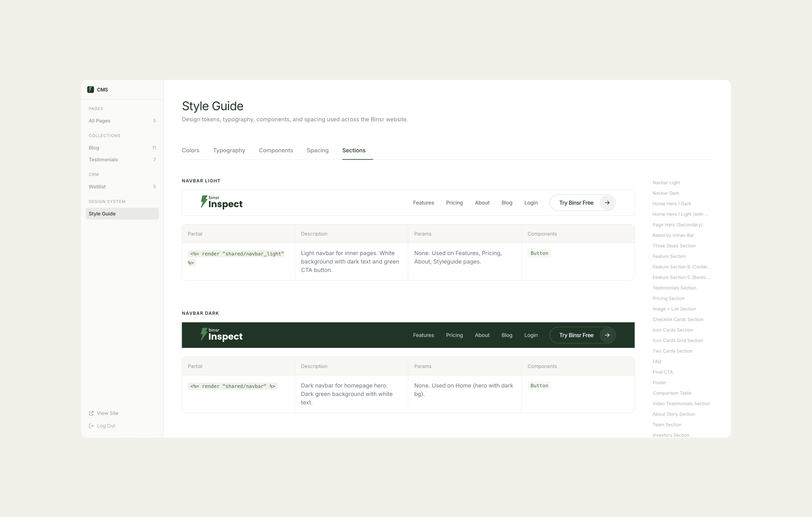
Task: Switch to the Typography tab
Action: (229, 150)
